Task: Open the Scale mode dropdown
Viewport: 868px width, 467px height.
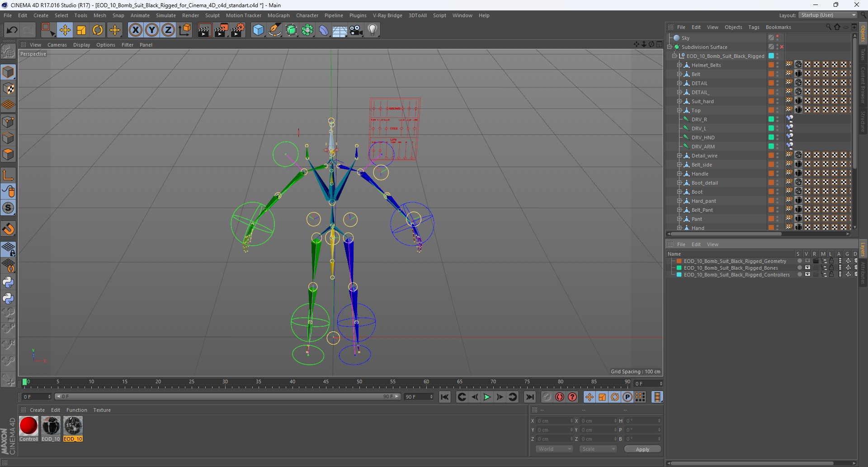Action: tap(598, 449)
